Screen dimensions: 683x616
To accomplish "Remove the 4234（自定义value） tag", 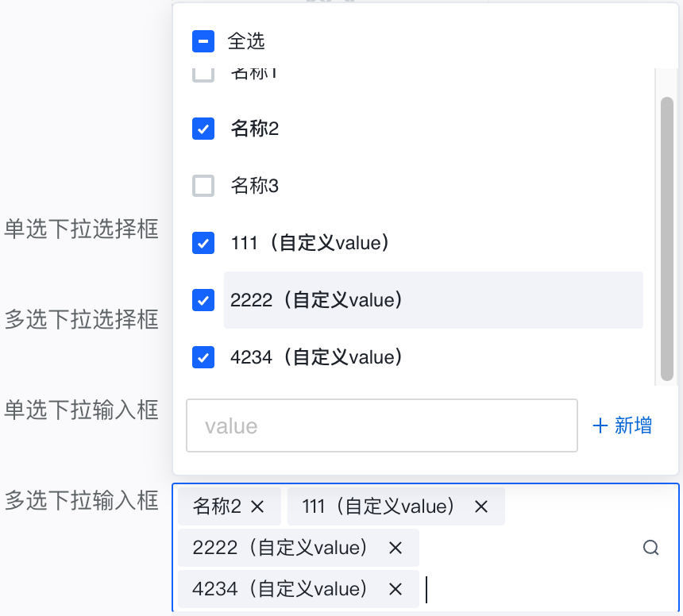I will point(395,589).
